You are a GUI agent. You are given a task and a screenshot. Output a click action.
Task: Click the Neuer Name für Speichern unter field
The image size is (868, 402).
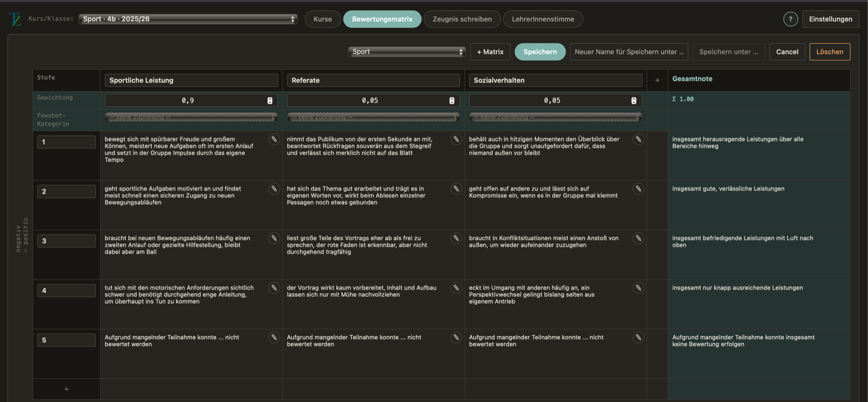tap(629, 52)
